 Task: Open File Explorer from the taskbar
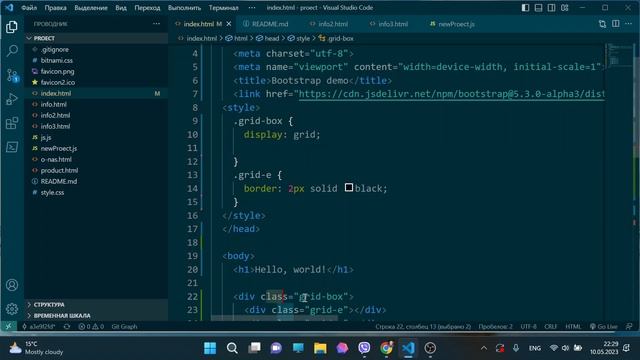[x=320, y=348]
